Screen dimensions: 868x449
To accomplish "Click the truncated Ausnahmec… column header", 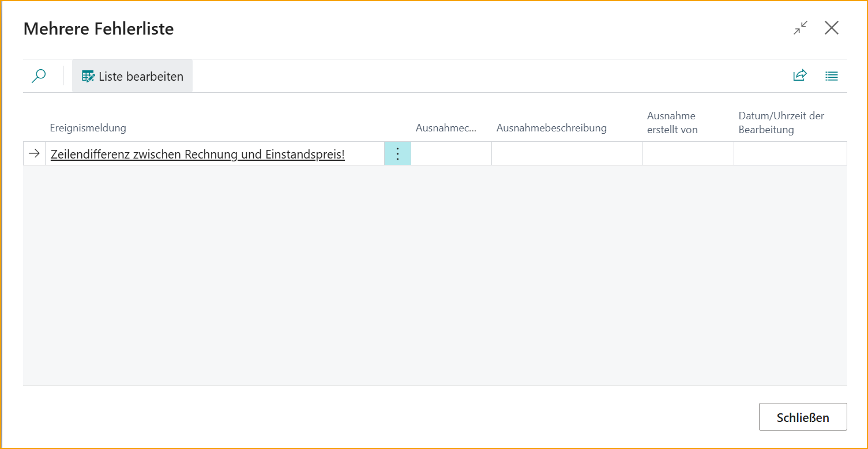I will tap(446, 128).
